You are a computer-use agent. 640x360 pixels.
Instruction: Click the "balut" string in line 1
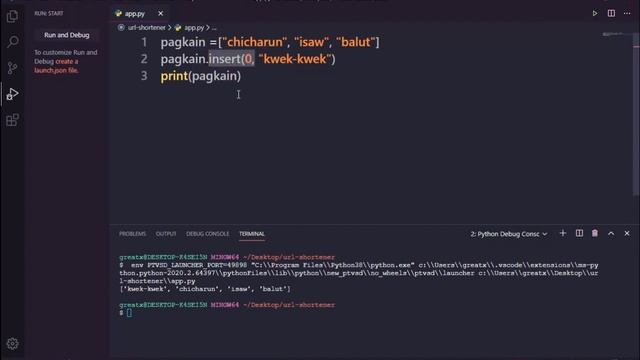(356, 42)
